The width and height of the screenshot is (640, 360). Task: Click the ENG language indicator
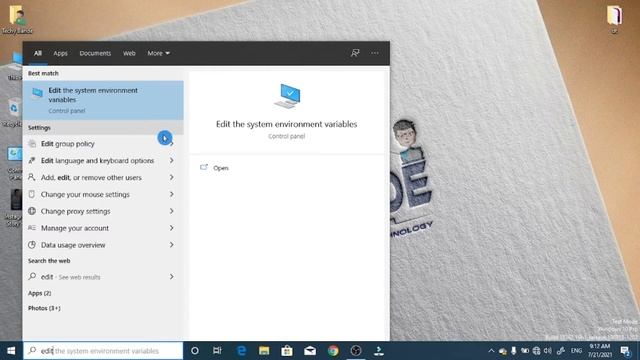pyautogui.click(x=576, y=351)
